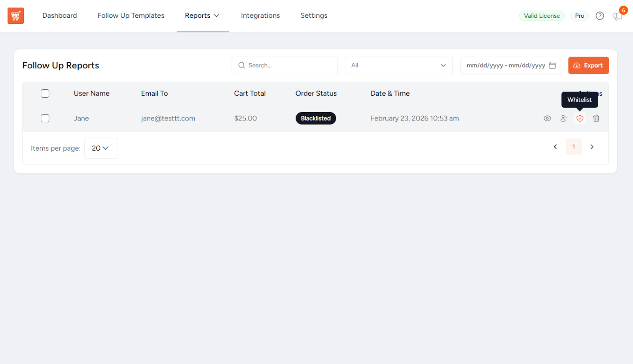
Task: Check the checkbox for Jane's row
Action: click(45, 119)
